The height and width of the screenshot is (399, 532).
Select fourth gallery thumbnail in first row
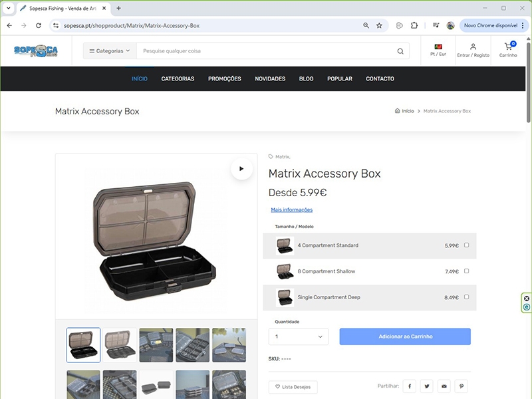pos(192,345)
